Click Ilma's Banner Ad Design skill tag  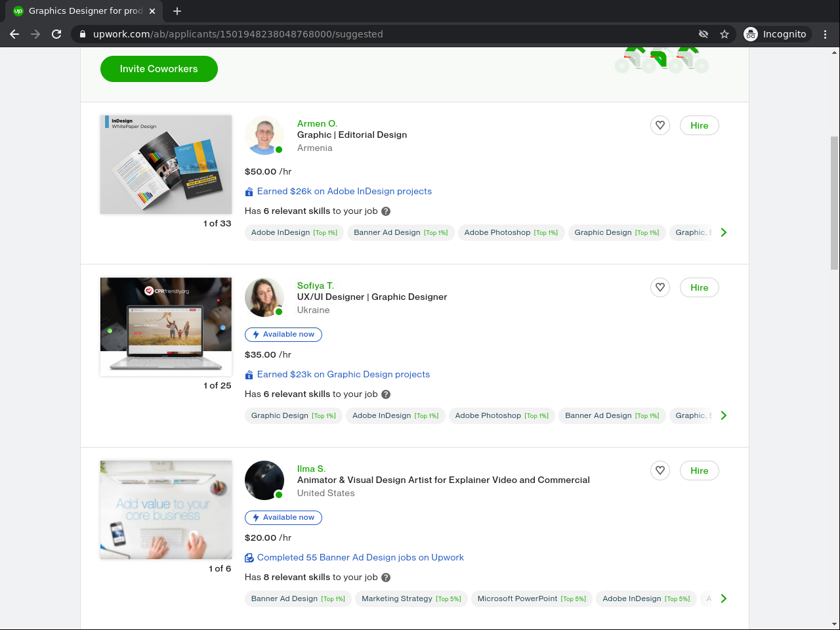click(x=298, y=598)
